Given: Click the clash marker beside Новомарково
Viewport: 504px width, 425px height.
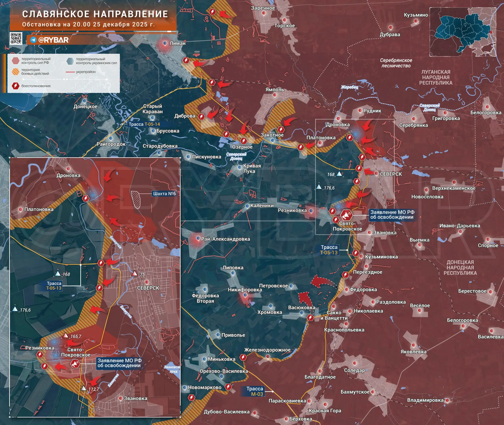Looking at the screenshot, I should click(x=228, y=387).
